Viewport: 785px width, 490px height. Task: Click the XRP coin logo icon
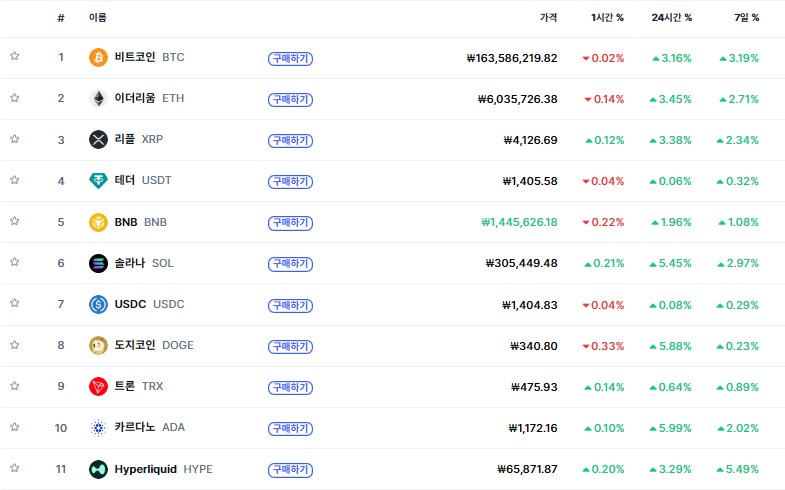[98, 139]
